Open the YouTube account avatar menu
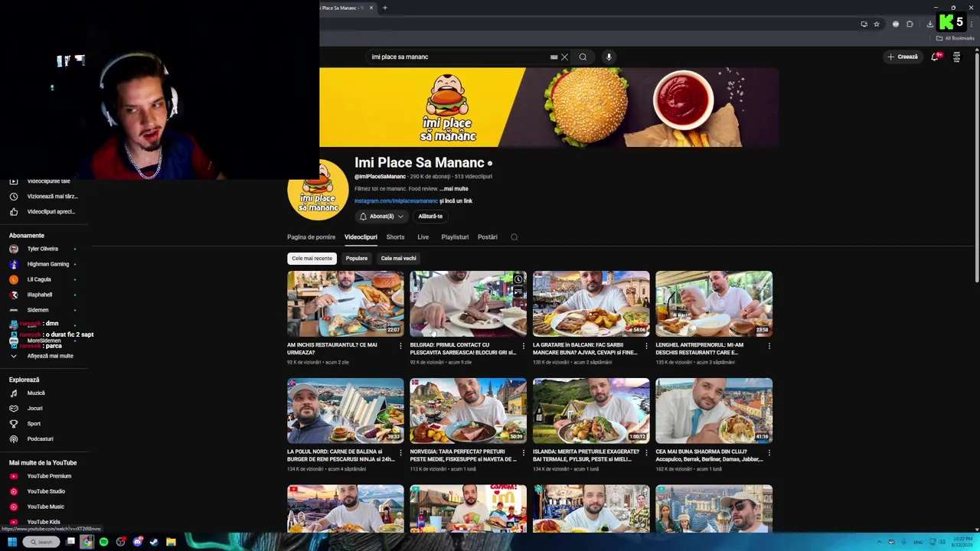 pyautogui.click(x=956, y=57)
